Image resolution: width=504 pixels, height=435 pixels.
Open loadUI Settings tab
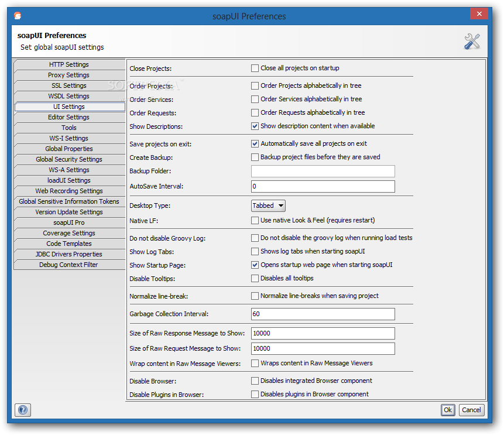[69, 180]
